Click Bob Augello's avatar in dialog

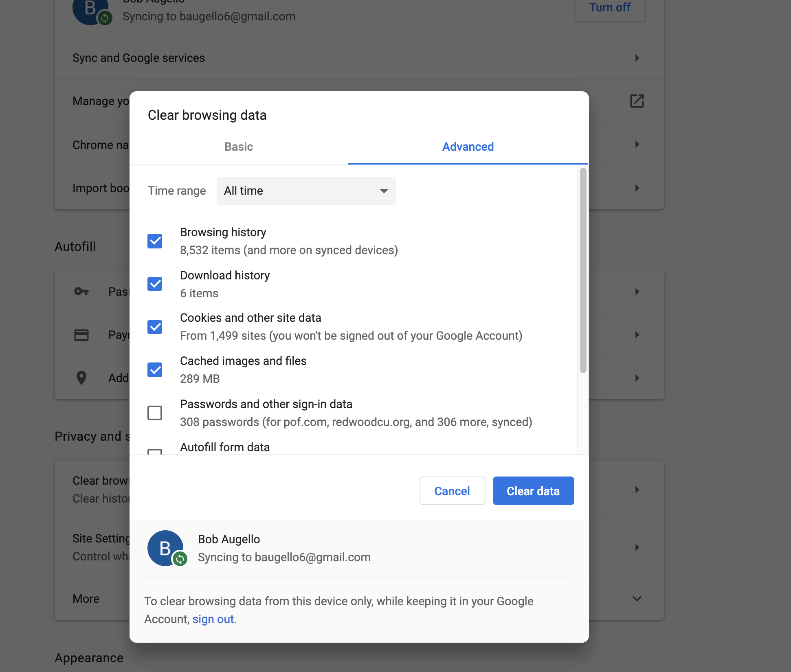pyautogui.click(x=165, y=548)
